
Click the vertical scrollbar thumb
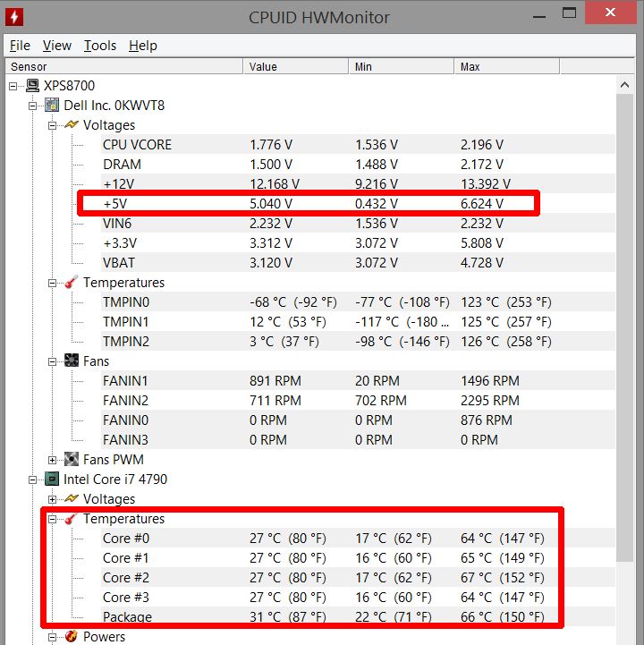click(624, 327)
